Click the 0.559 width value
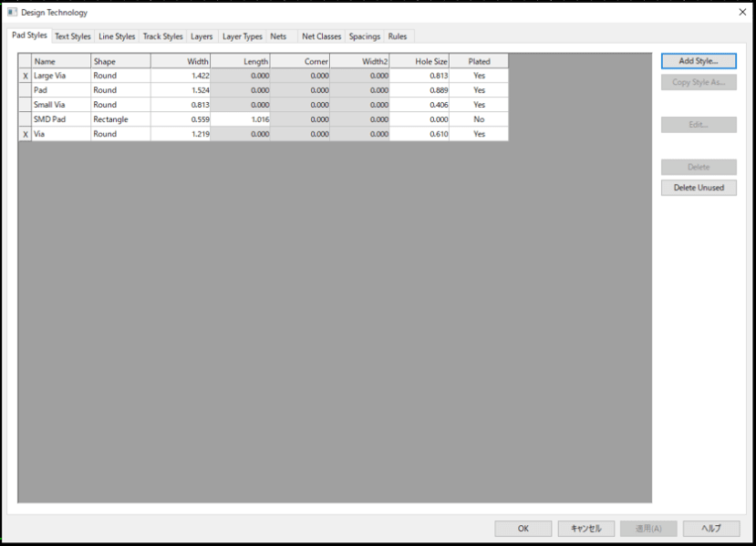Image resolution: width=756 pixels, height=546 pixels. point(181,119)
